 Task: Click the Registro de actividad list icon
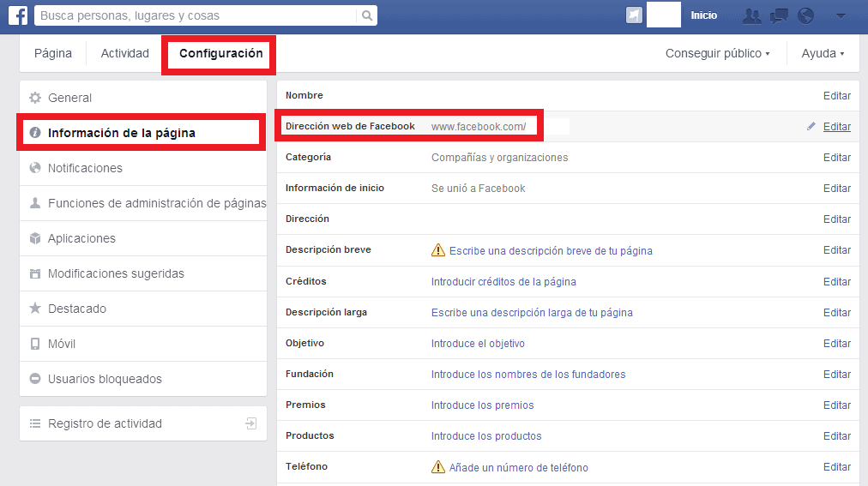pyautogui.click(x=35, y=423)
